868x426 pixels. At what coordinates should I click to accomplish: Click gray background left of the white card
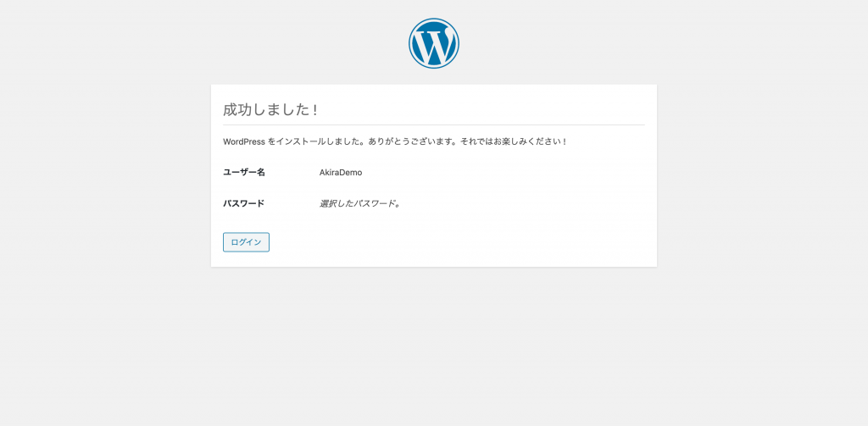click(x=105, y=177)
